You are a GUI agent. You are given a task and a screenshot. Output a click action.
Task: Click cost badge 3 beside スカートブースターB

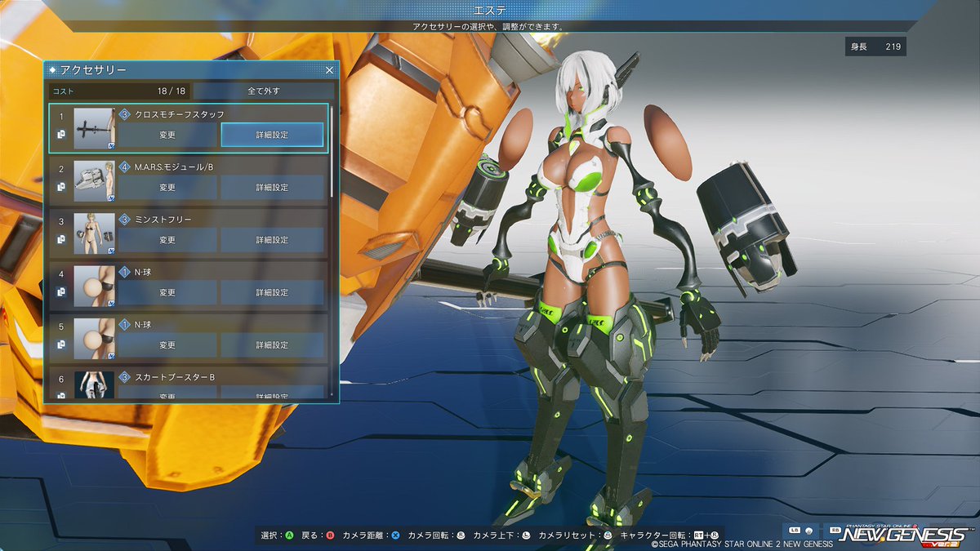[125, 377]
